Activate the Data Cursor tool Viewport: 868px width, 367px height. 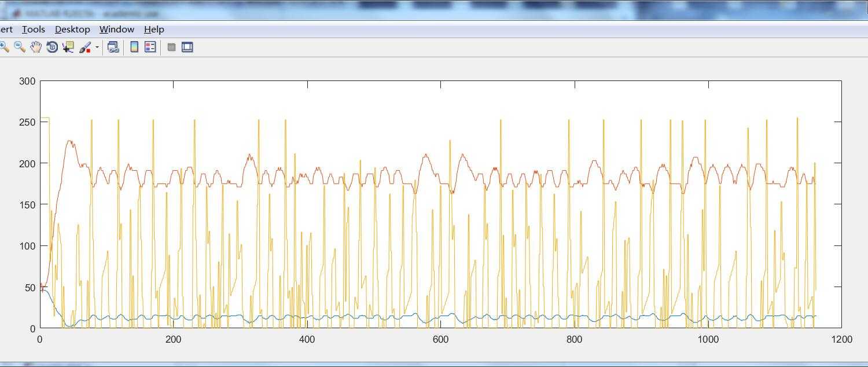[68, 47]
